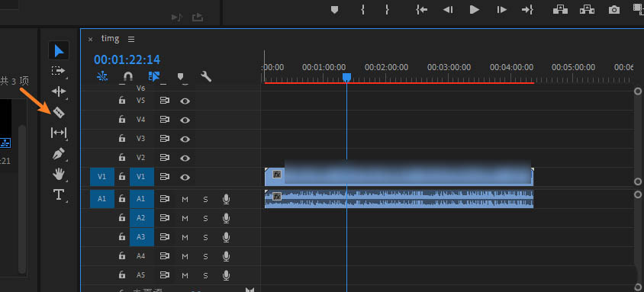Image resolution: width=644 pixels, height=292 pixels.
Task: Click Mark In button
Action: (x=362, y=9)
